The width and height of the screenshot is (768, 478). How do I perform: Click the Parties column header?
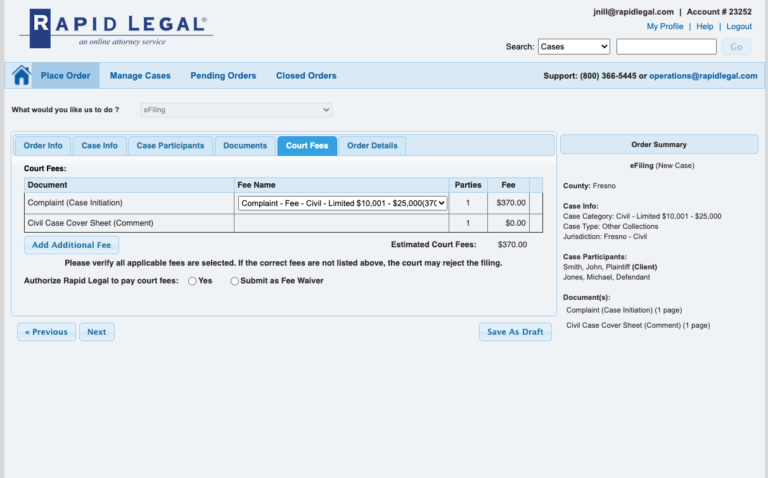point(468,185)
